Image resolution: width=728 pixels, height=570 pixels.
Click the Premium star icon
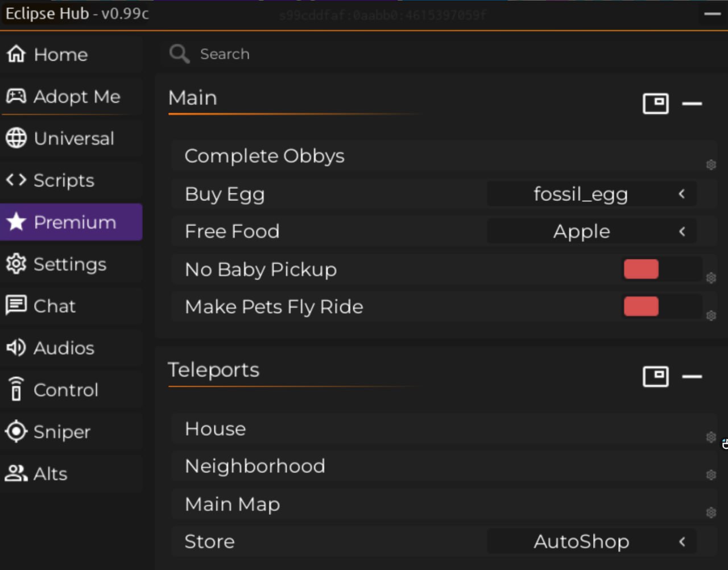[x=16, y=222]
